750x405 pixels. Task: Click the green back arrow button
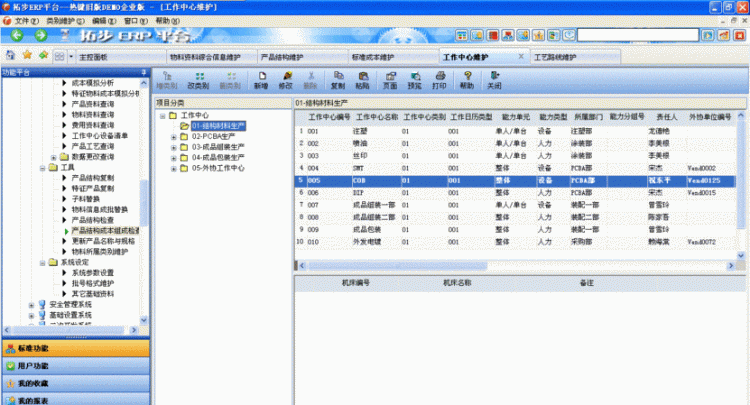(x=17, y=35)
